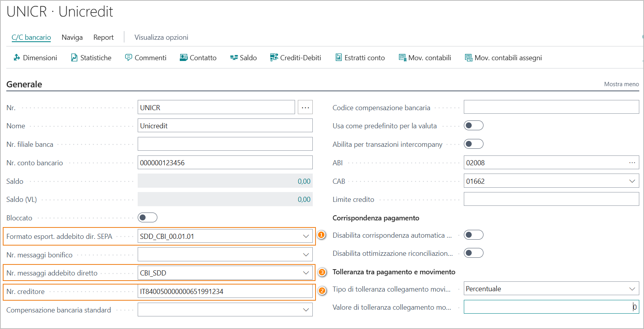Toggle the Bloccato switch
Viewport: 644px width, 329px height.
[148, 218]
